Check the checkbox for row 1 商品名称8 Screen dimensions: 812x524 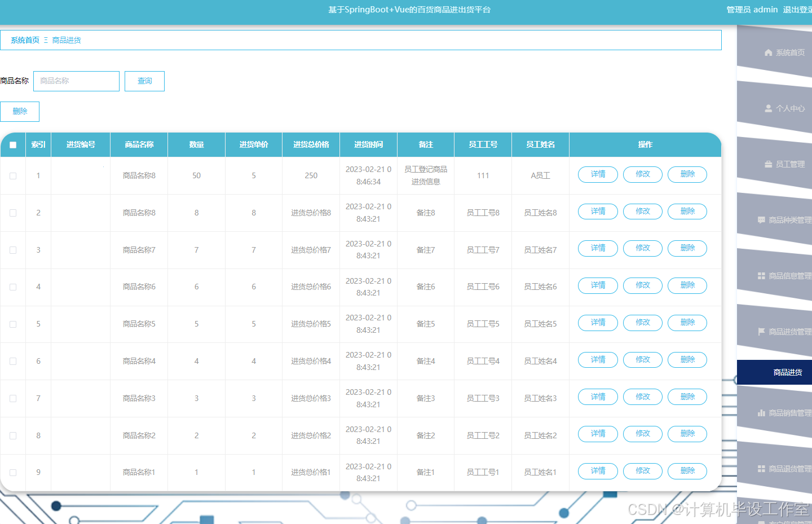[13, 176]
